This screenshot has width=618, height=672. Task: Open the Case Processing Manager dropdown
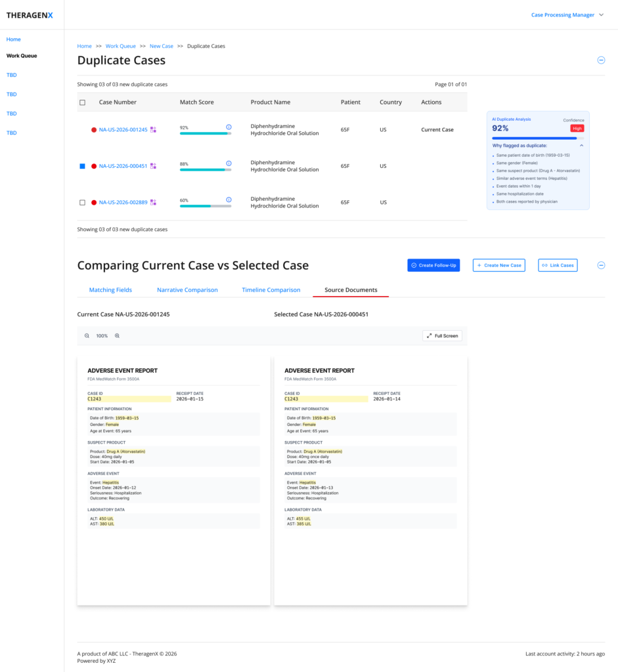pyautogui.click(x=567, y=15)
